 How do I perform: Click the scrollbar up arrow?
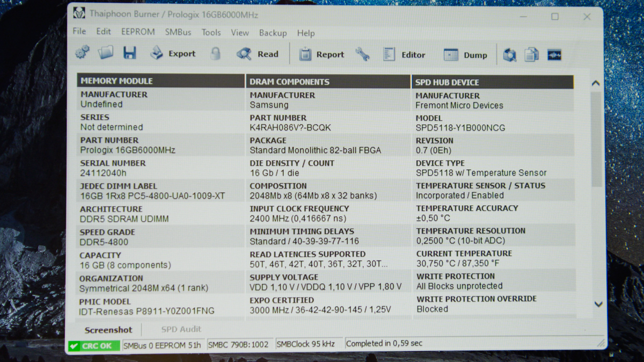point(595,83)
